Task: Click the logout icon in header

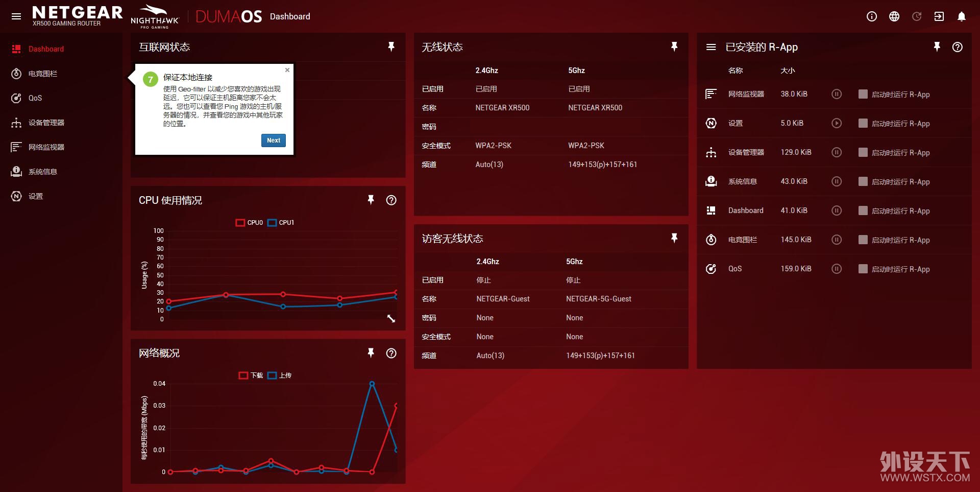Action: [939, 16]
